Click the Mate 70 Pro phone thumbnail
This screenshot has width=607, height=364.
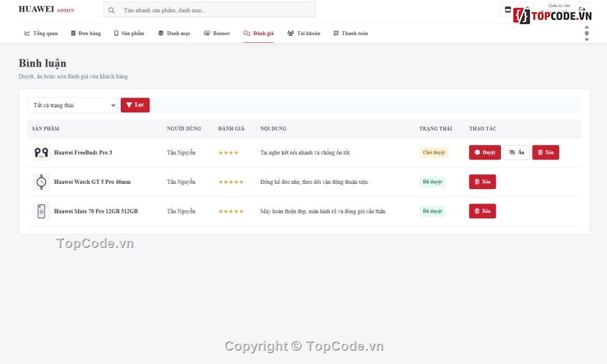point(41,211)
